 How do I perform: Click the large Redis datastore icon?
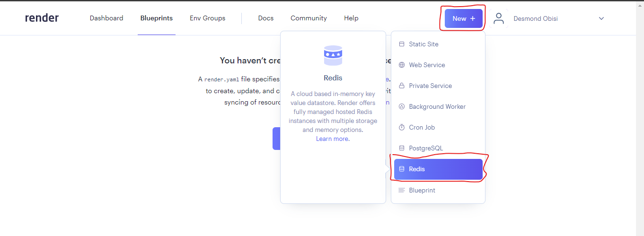pos(333,55)
